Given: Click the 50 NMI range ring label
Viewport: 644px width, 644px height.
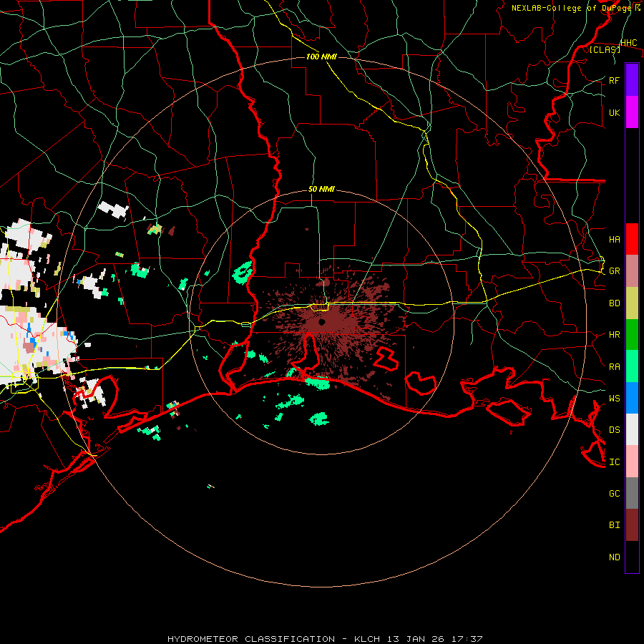Looking at the screenshot, I should tap(321, 189).
